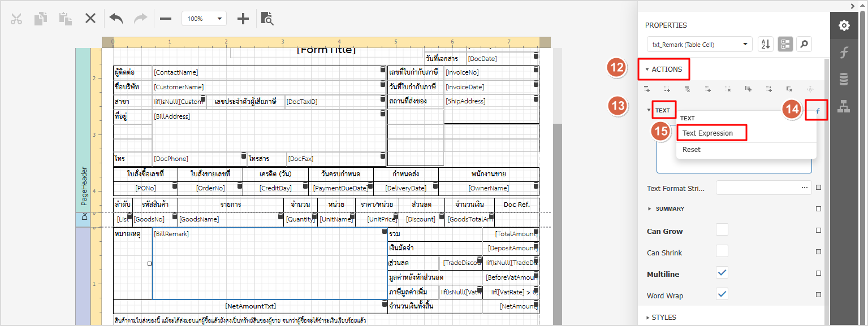Undo the last action
The width and height of the screenshot is (868, 326).
(x=116, y=19)
